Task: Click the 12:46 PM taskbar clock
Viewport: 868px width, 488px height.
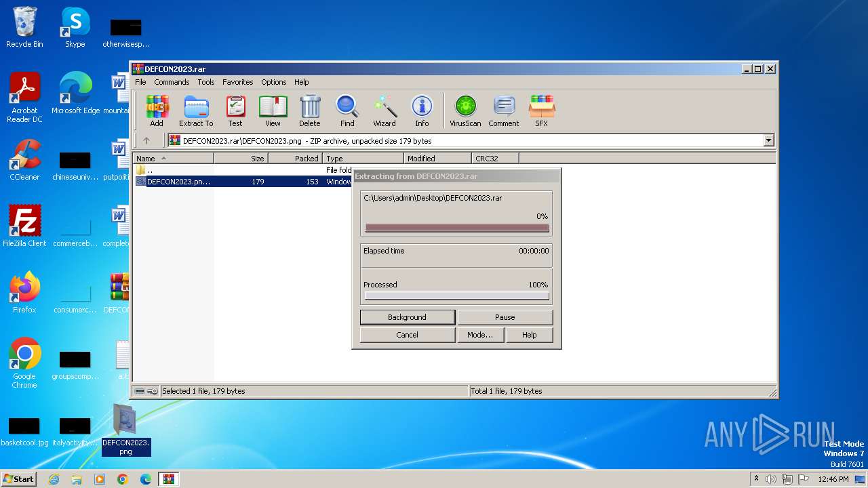Action: (x=833, y=479)
